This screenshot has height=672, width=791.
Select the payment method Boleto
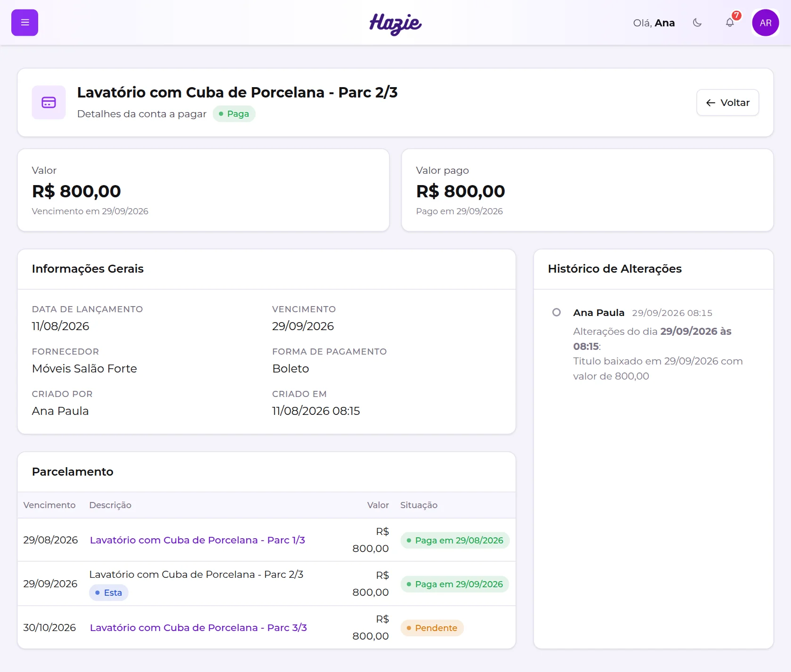click(291, 369)
